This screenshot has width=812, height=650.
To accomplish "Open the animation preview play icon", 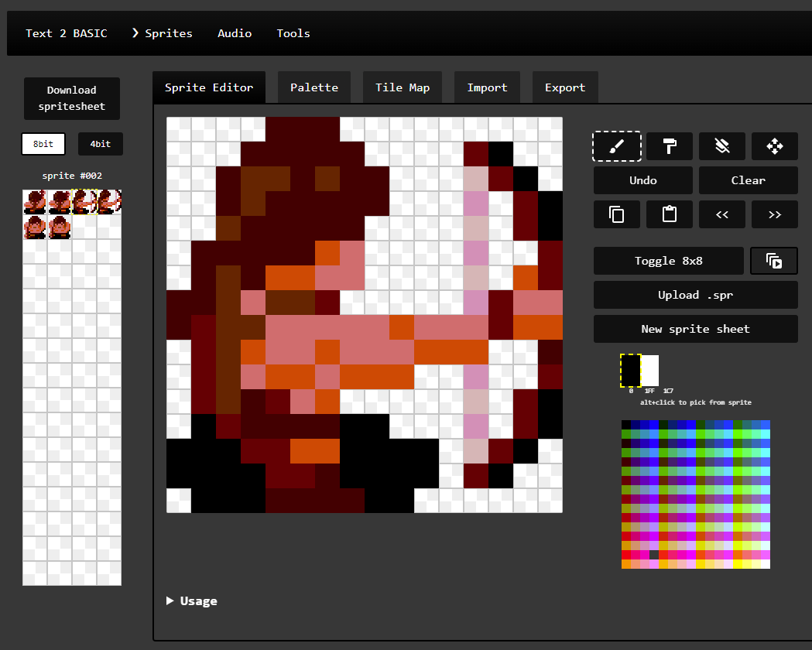I will (774, 261).
